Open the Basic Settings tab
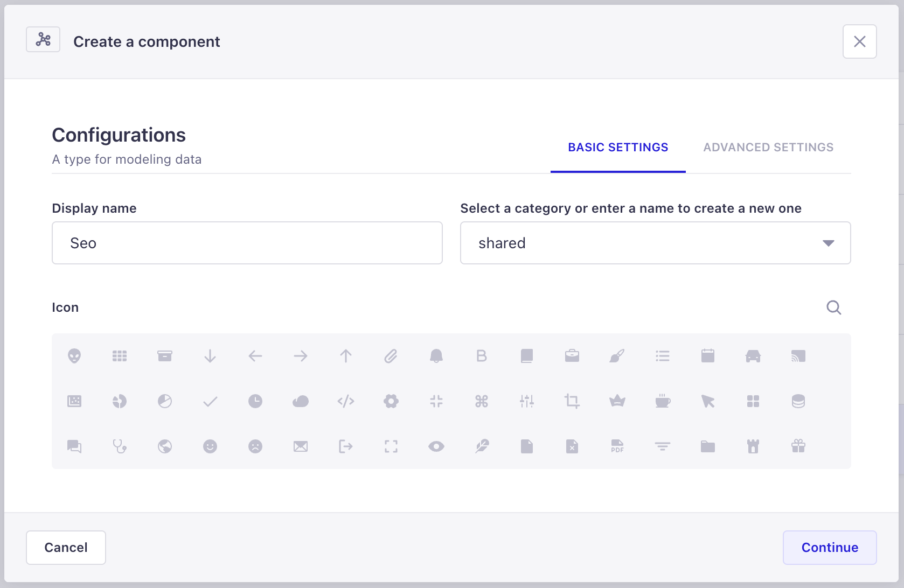Screen dimensions: 904x588 pos(617,147)
